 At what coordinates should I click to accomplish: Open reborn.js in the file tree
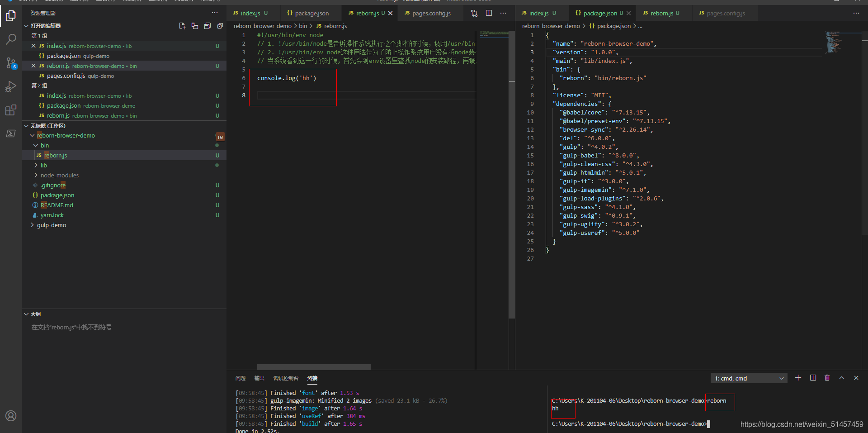point(124,155)
